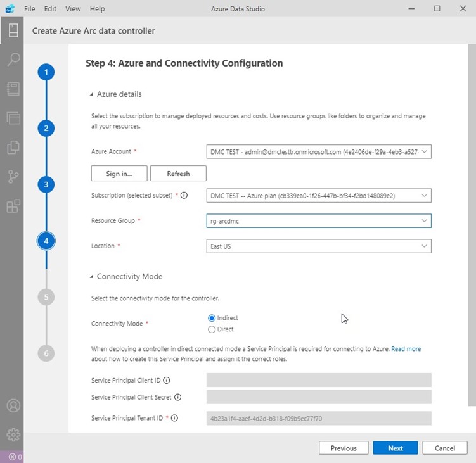The width and height of the screenshot is (476, 463).
Task: Open the Subscription dropdown
Action: 319,196
